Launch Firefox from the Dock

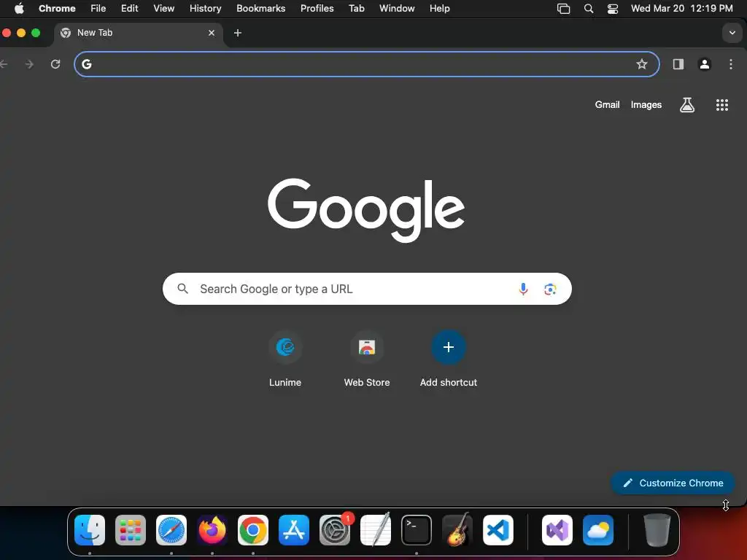tap(212, 530)
